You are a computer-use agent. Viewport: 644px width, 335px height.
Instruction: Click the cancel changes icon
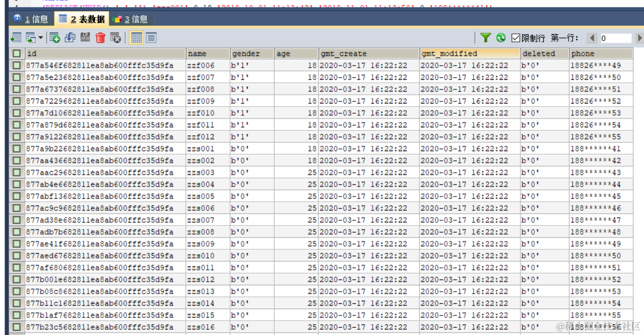pos(116,38)
